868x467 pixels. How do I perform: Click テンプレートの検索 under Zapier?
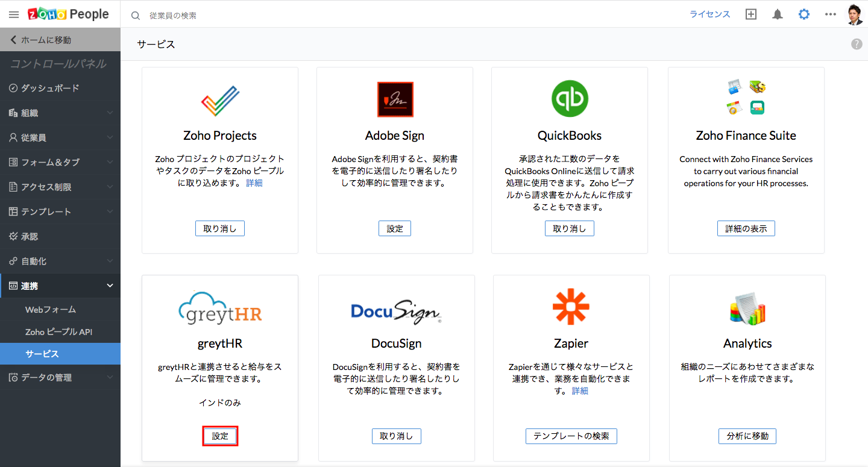pos(571,436)
